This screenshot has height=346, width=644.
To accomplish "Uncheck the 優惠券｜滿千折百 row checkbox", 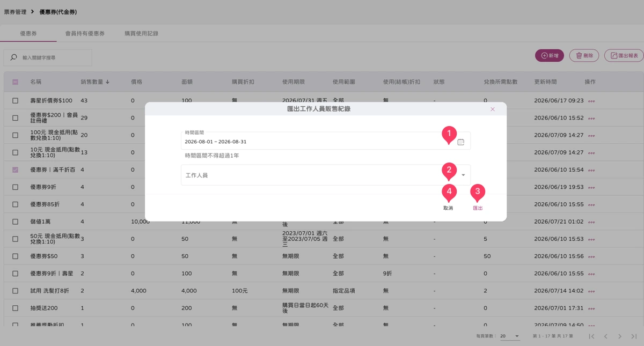I will click(x=15, y=170).
